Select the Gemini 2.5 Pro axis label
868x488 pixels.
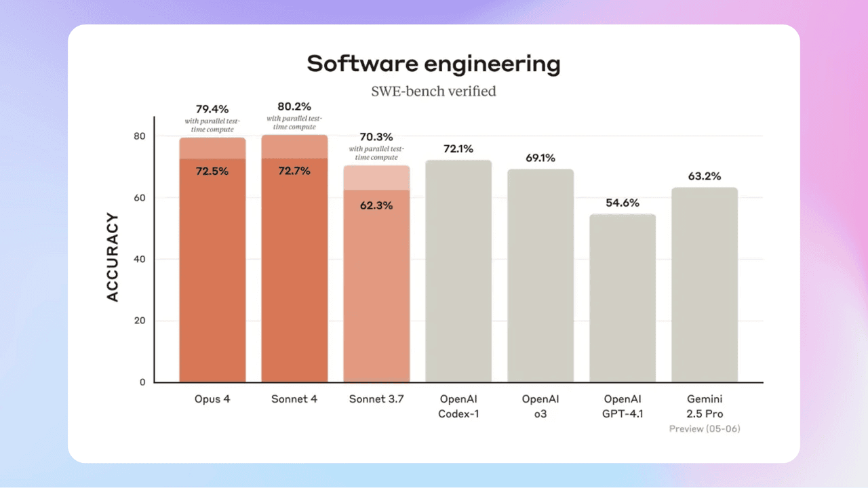[x=705, y=406]
